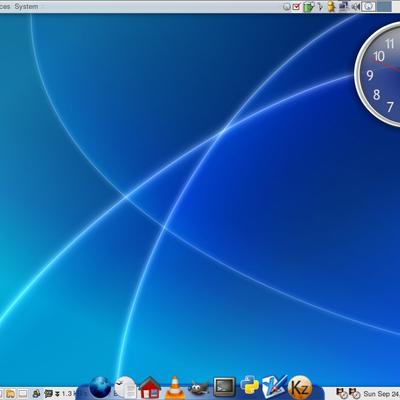Click the green mug icon in top tray

308,7
